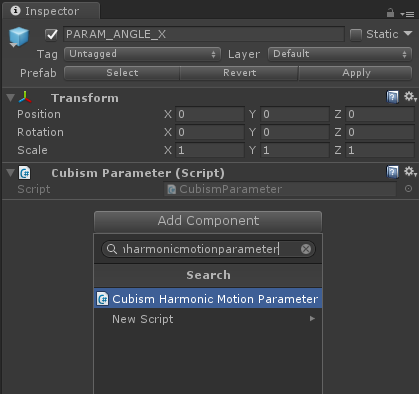Open the New Script submenu
This screenshot has height=394, width=419.
[x=208, y=319]
